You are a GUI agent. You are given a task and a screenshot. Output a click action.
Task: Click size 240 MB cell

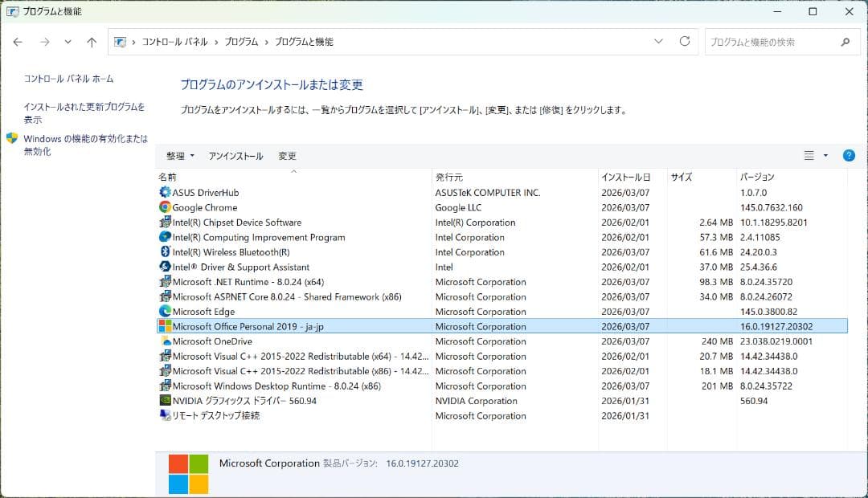[x=717, y=341]
